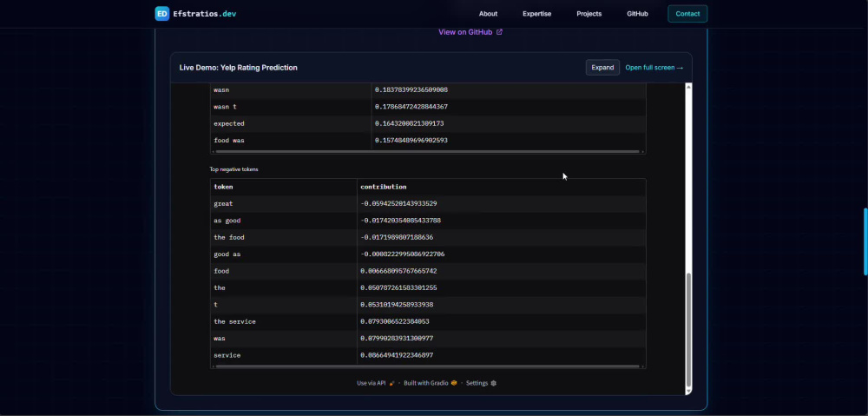This screenshot has height=416, width=868.
Task: Click the contribution value in the great row
Action: (398, 203)
